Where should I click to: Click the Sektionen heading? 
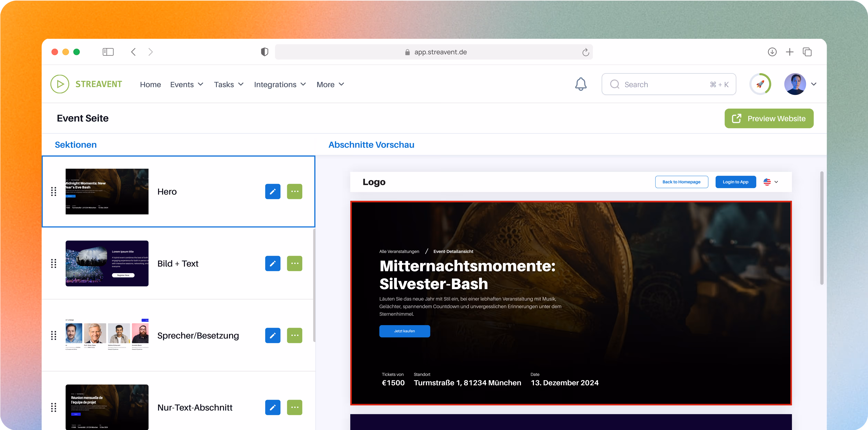click(x=76, y=145)
